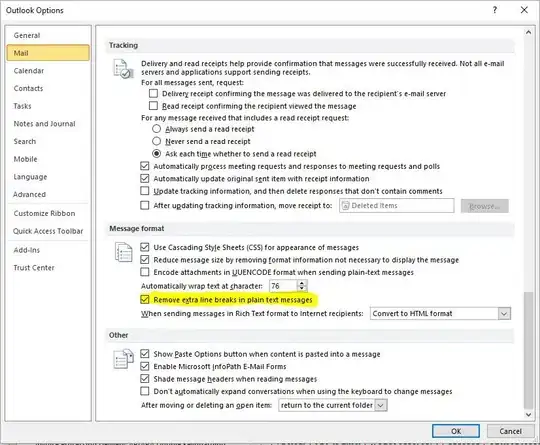
Task: Decrease wrap text character value
Action: click(x=302, y=289)
